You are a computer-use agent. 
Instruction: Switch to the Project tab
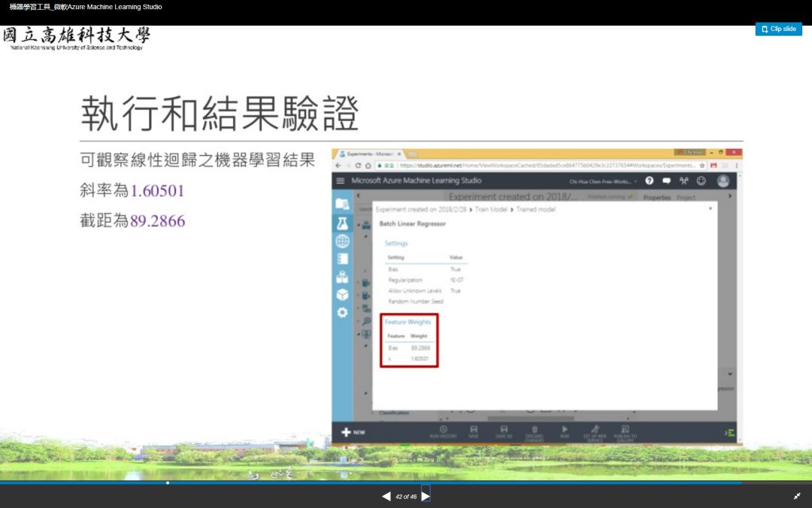[x=686, y=197]
